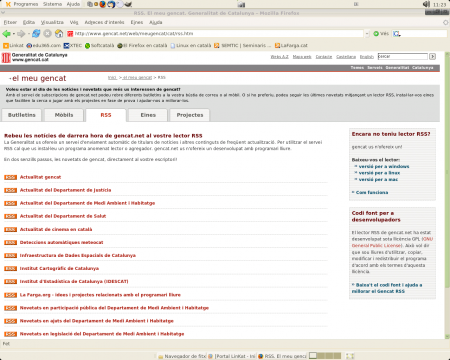Open the LaFarga.cat bookmark
The image size is (450, 360).
[x=291, y=45]
